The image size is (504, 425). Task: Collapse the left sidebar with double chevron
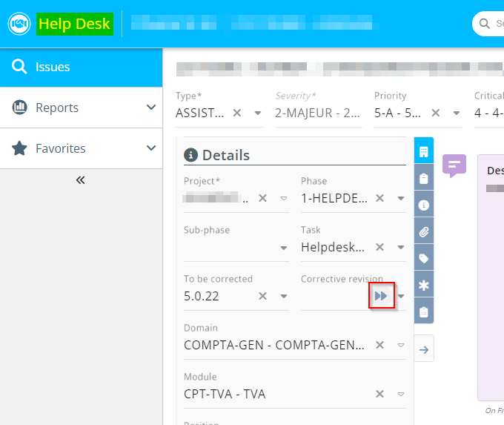click(81, 179)
